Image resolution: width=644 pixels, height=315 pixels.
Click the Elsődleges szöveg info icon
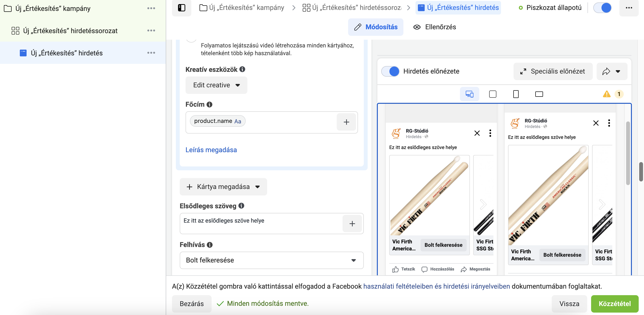click(x=241, y=206)
